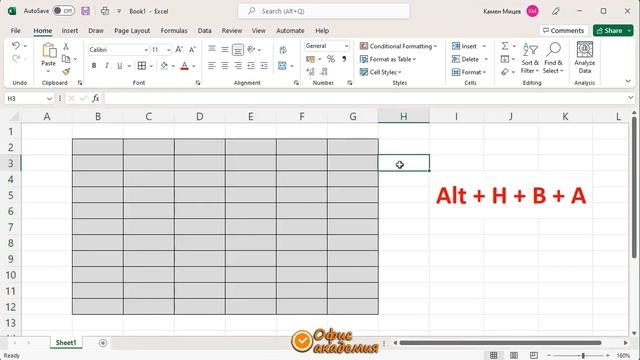Open the Name Box H3 dropdown
Image resolution: width=640 pixels, height=360 pixels.
pos(49,99)
